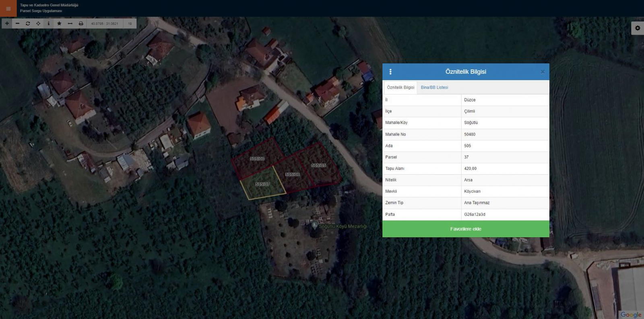Zoom out with the minus tool
Viewport: 644px width, 319px height.
[17, 23]
